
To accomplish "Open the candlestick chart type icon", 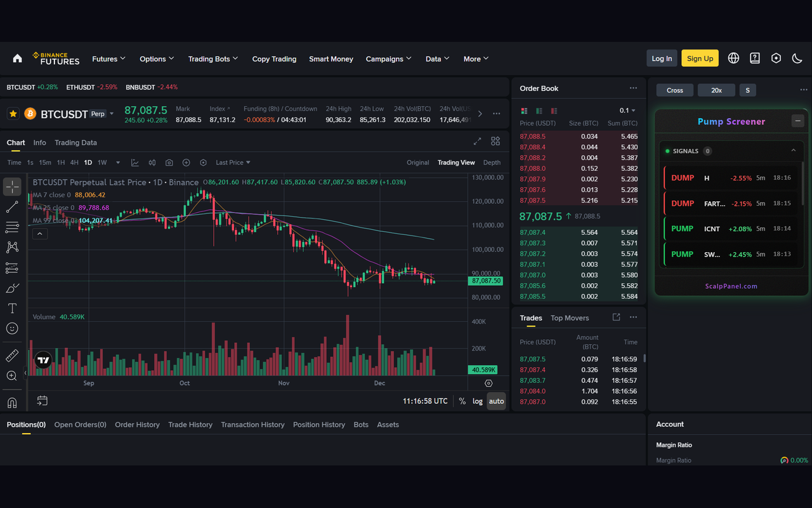I will 152,163.
